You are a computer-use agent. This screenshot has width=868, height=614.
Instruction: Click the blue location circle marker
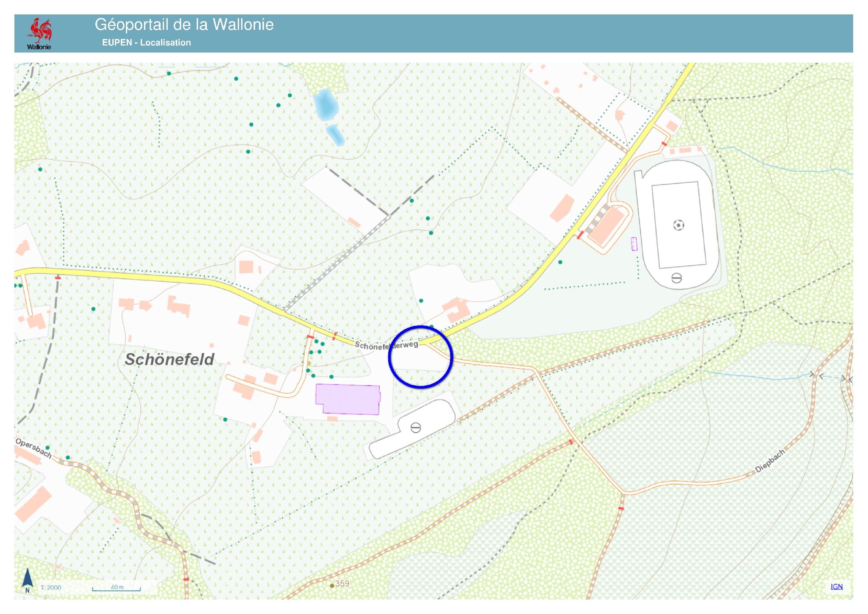tap(420, 357)
